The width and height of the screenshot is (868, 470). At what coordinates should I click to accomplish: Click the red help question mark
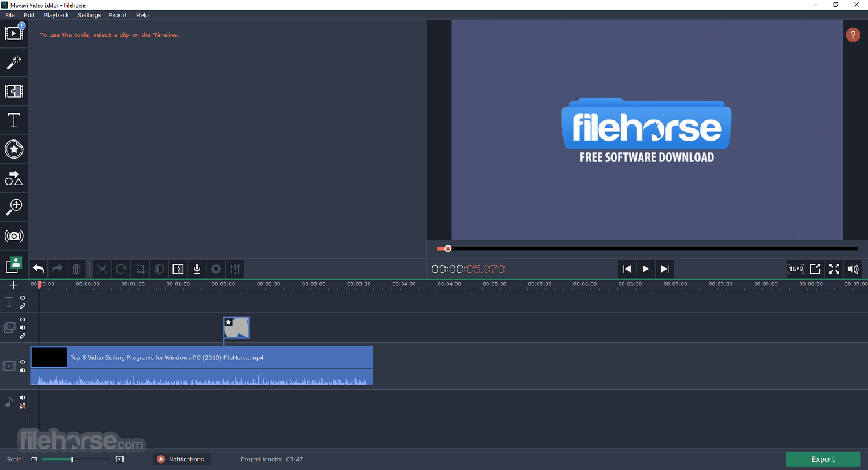click(853, 35)
